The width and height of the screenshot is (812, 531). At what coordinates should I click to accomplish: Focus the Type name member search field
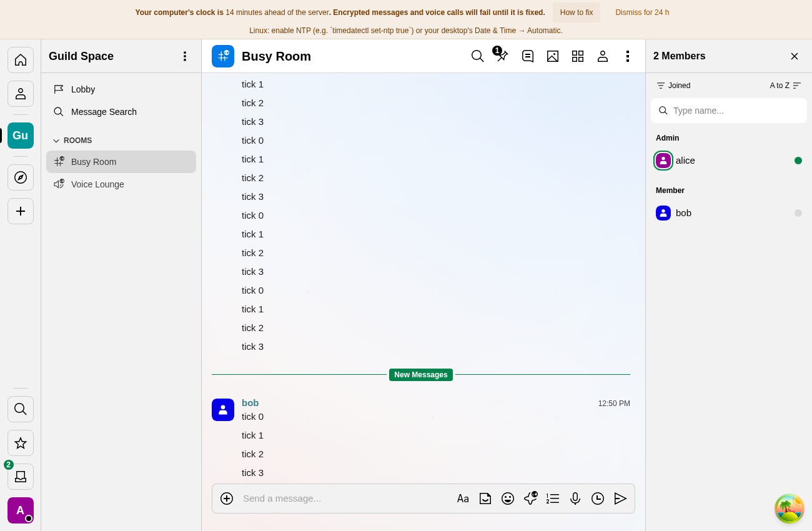(729, 111)
